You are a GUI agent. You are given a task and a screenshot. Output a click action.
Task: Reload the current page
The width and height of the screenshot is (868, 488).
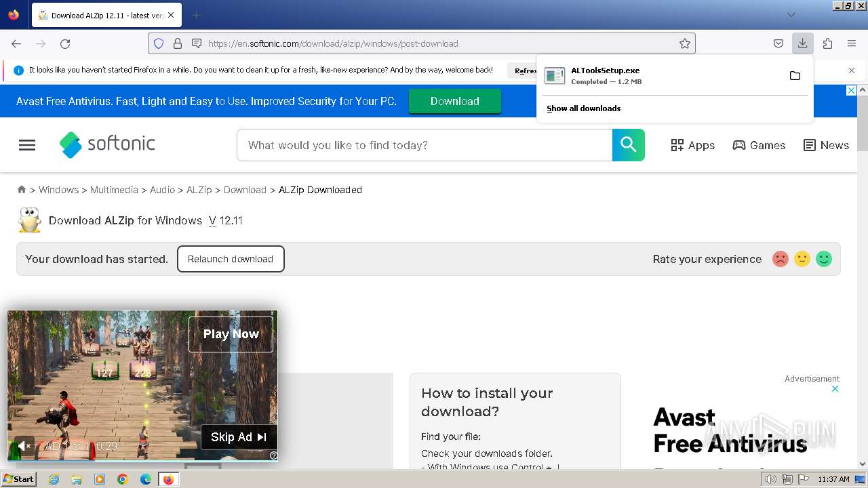click(x=65, y=43)
